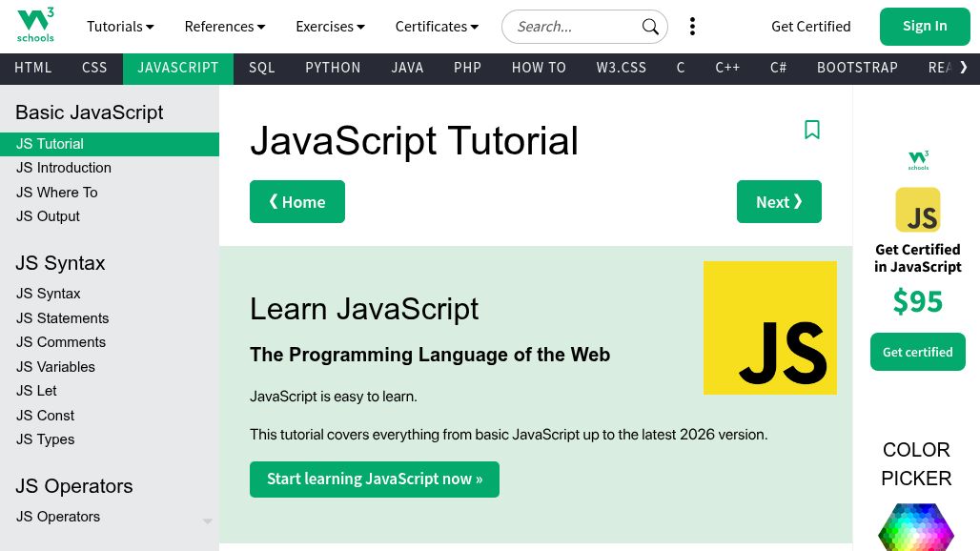The width and height of the screenshot is (980, 551).
Task: Open JS Where To in the sidebar
Action: click(x=110, y=193)
